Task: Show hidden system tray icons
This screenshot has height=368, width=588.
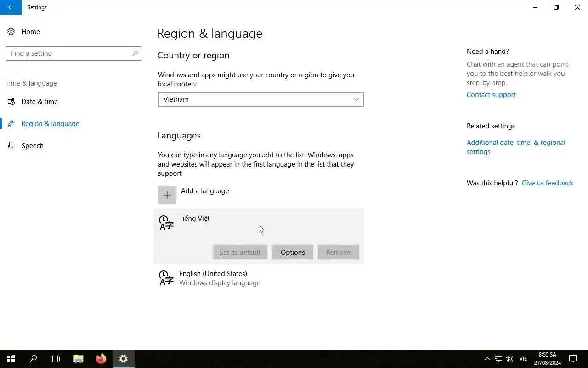Action: 487,359
